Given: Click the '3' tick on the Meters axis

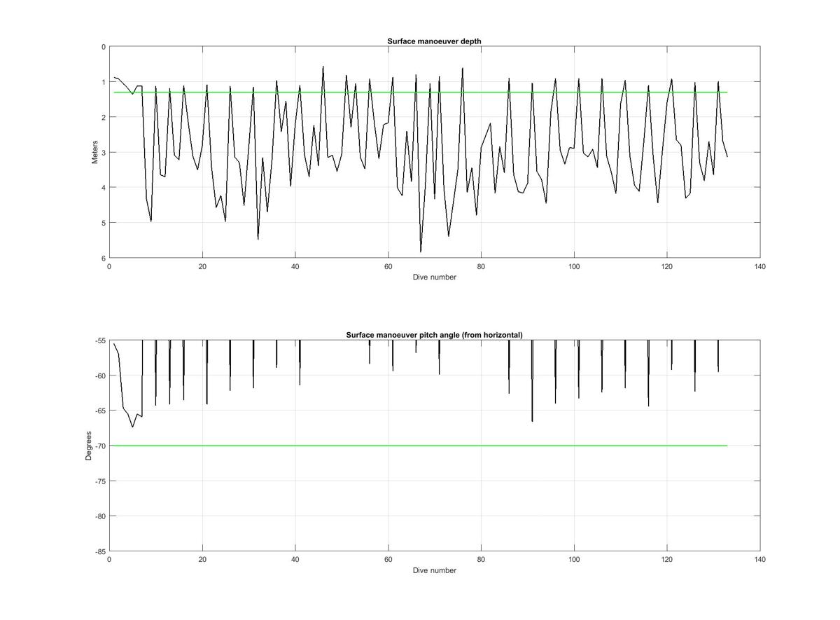Looking at the screenshot, I should (104, 152).
